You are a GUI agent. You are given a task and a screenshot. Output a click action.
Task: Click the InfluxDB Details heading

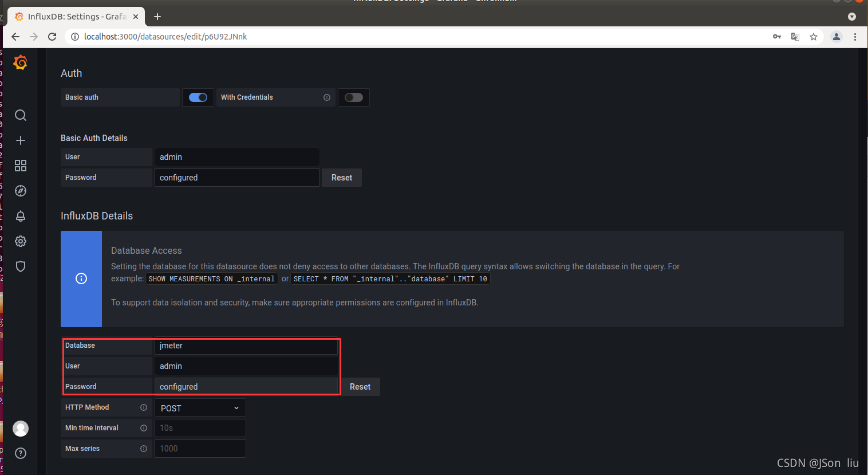pos(97,216)
